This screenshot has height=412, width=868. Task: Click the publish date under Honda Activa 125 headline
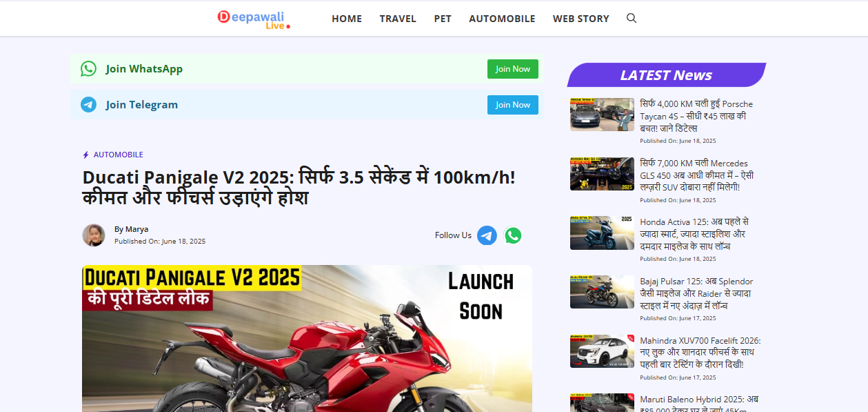678,259
